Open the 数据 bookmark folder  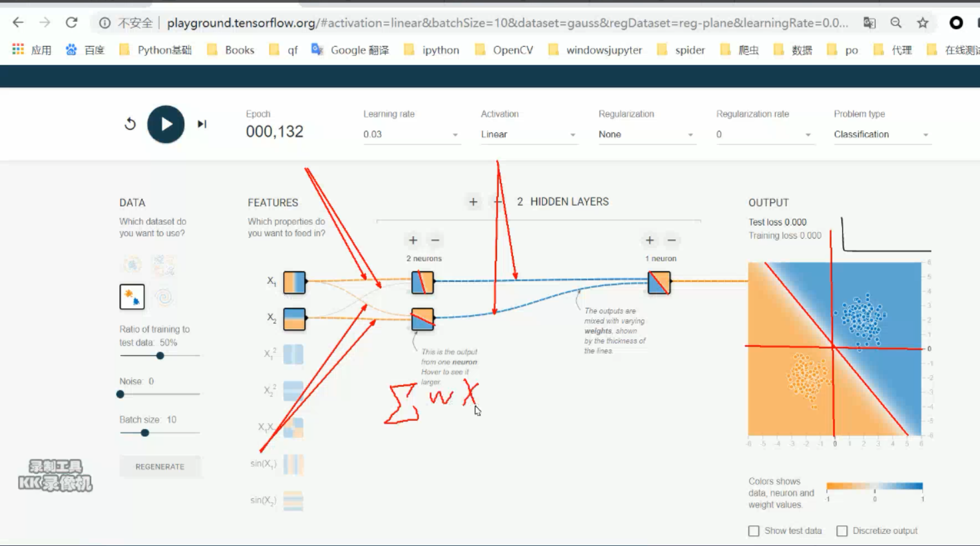pos(793,50)
